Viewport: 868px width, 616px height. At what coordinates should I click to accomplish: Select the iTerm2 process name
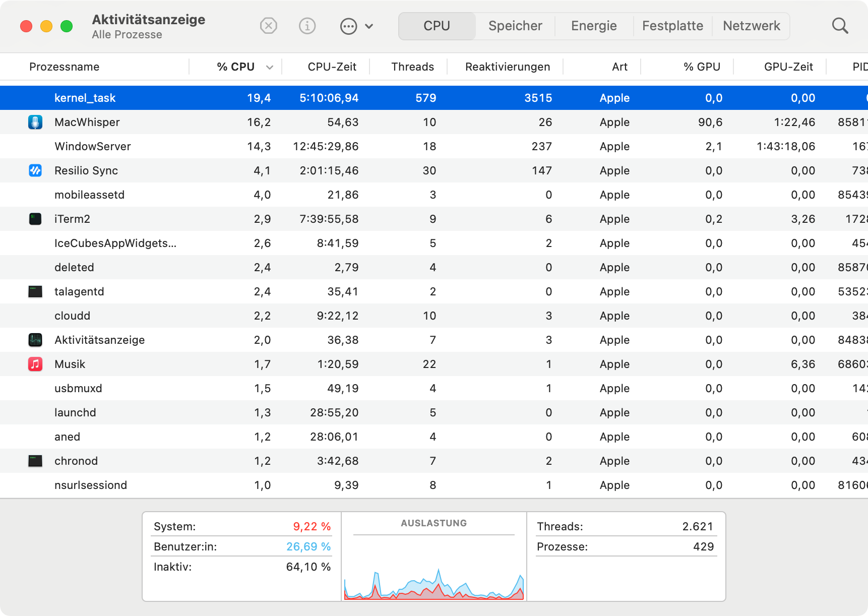[x=72, y=219]
